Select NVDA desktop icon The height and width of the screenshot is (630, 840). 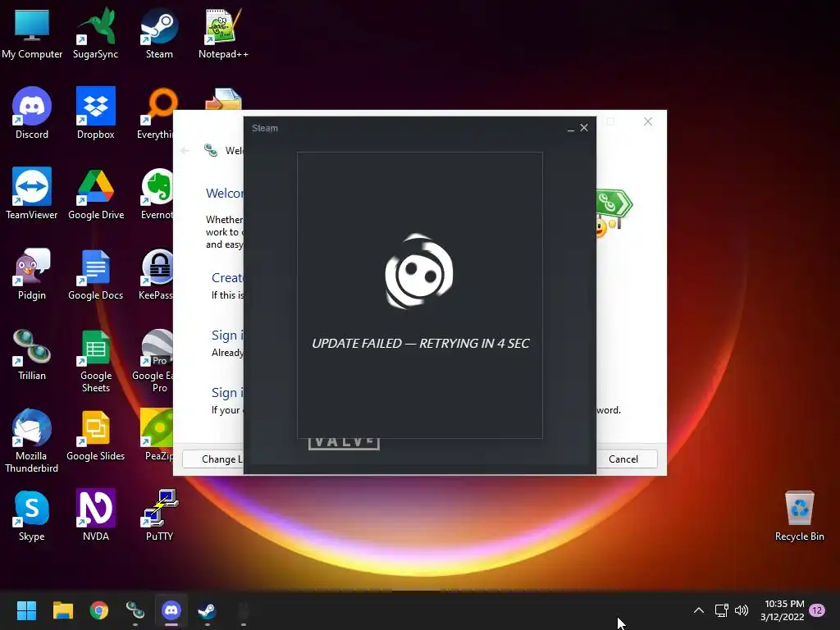(95, 515)
